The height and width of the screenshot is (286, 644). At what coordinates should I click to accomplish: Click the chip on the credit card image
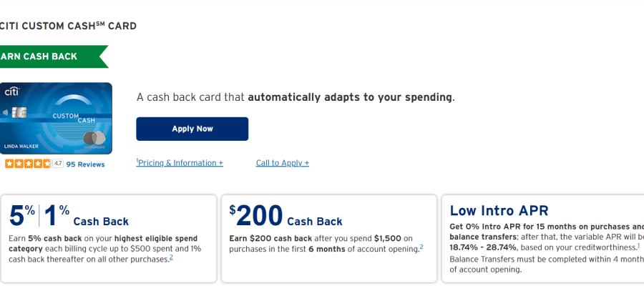(x=19, y=112)
